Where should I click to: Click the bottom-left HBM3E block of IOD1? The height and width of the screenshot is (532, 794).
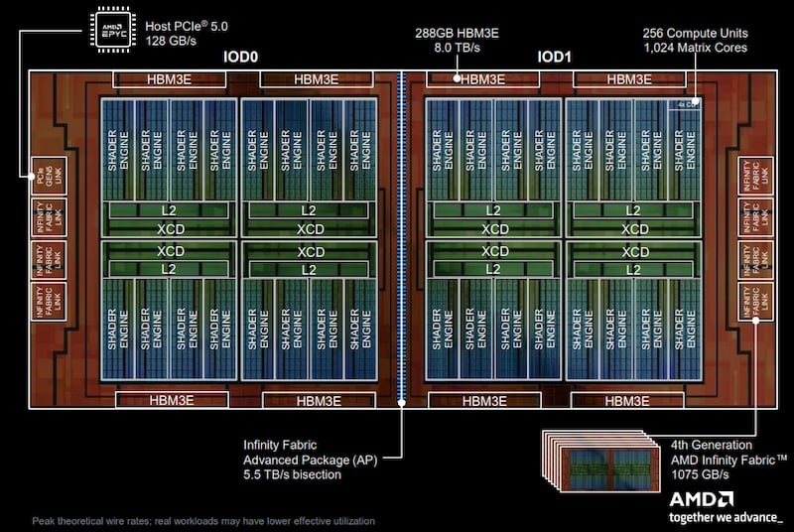[x=484, y=401]
